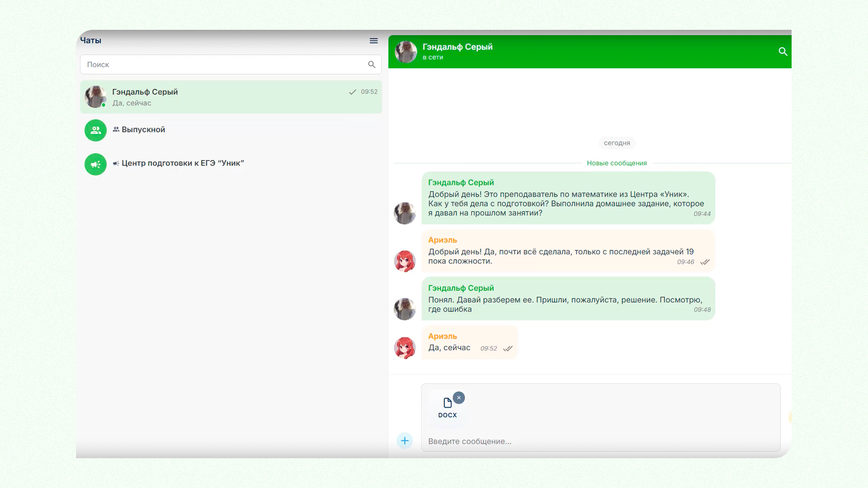Click the сегодня date badge
Viewport: 868px width, 488px height.
click(617, 143)
